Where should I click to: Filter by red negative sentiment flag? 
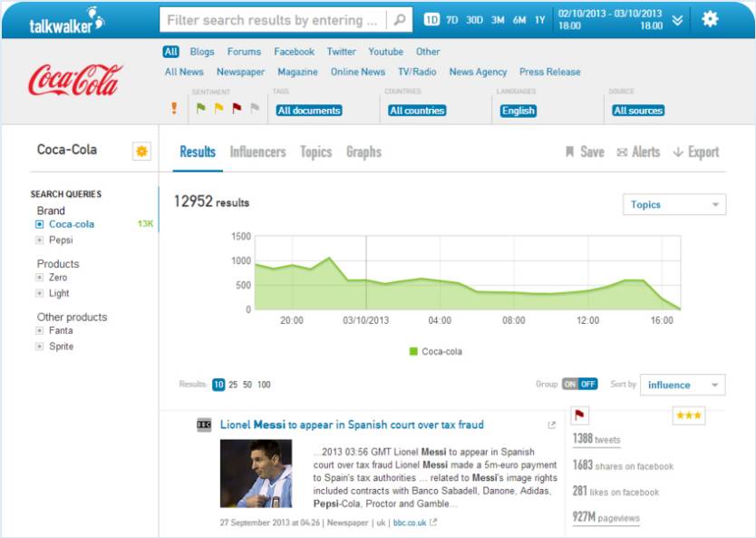pos(237,108)
